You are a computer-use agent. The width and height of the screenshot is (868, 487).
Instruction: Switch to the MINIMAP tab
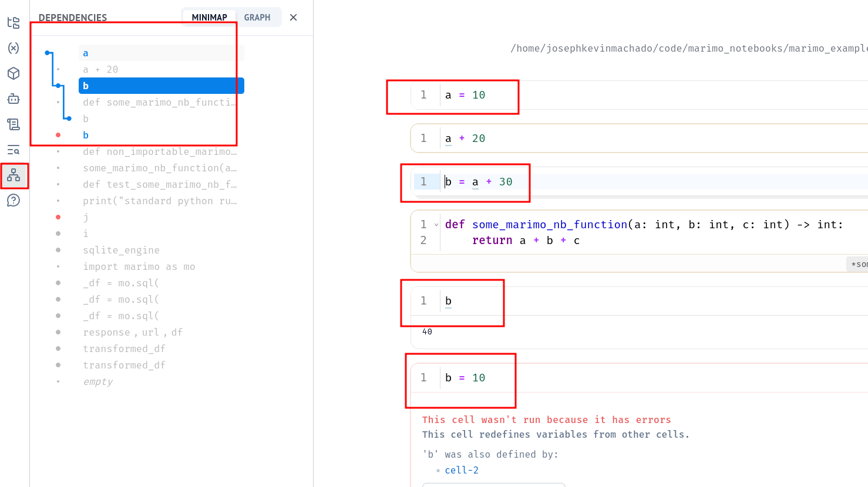coord(209,18)
